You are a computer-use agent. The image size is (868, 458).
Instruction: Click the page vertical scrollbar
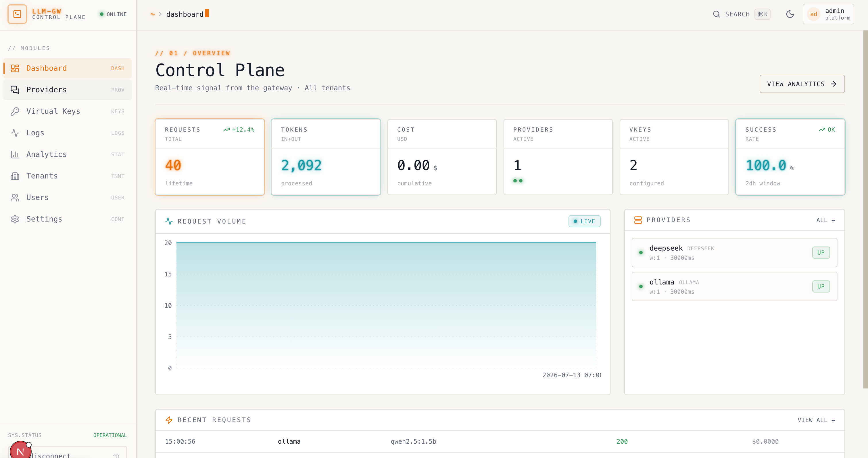(865, 209)
